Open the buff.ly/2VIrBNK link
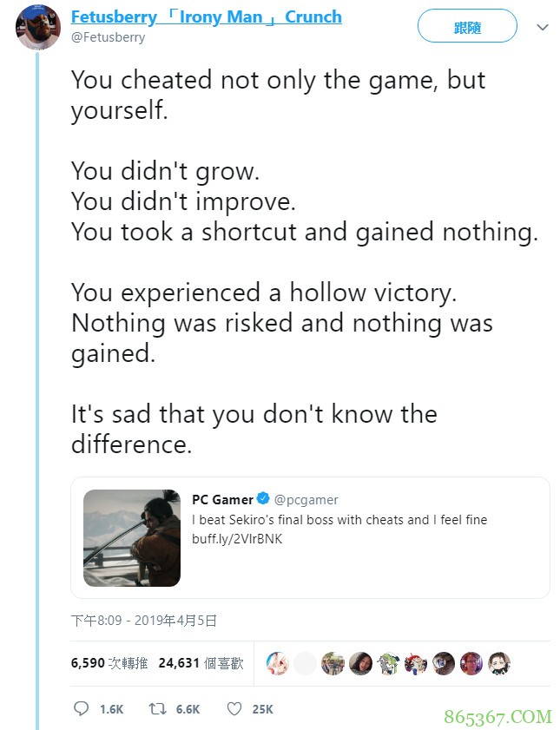Image resolution: width=560 pixels, height=730 pixels. 237,539
